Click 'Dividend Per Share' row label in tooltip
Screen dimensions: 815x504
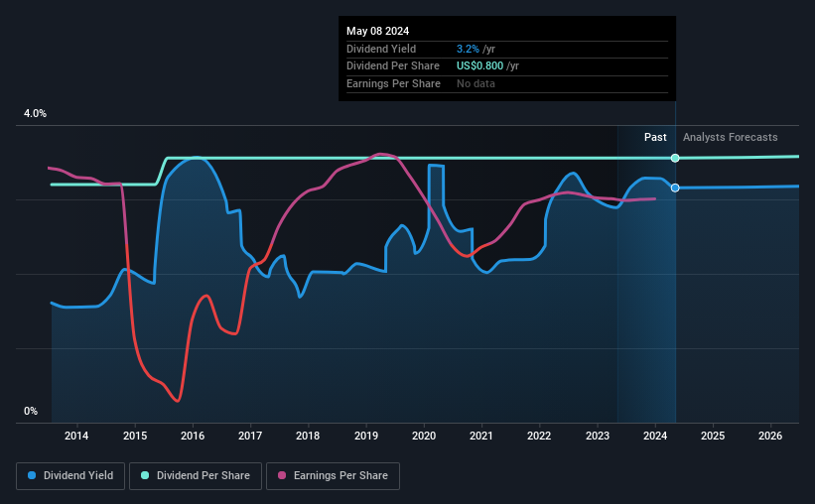(392, 66)
